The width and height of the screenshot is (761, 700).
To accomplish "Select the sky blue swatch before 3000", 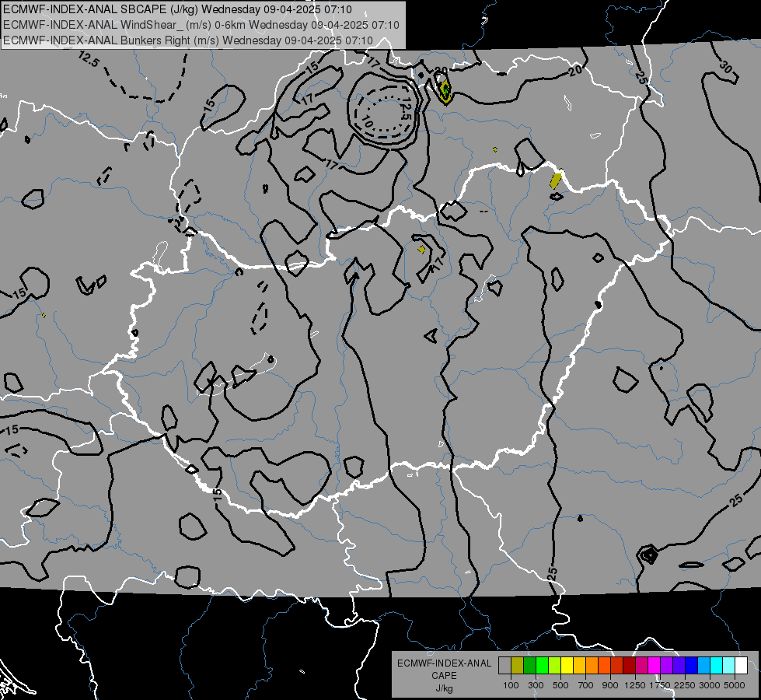I will (x=704, y=666).
